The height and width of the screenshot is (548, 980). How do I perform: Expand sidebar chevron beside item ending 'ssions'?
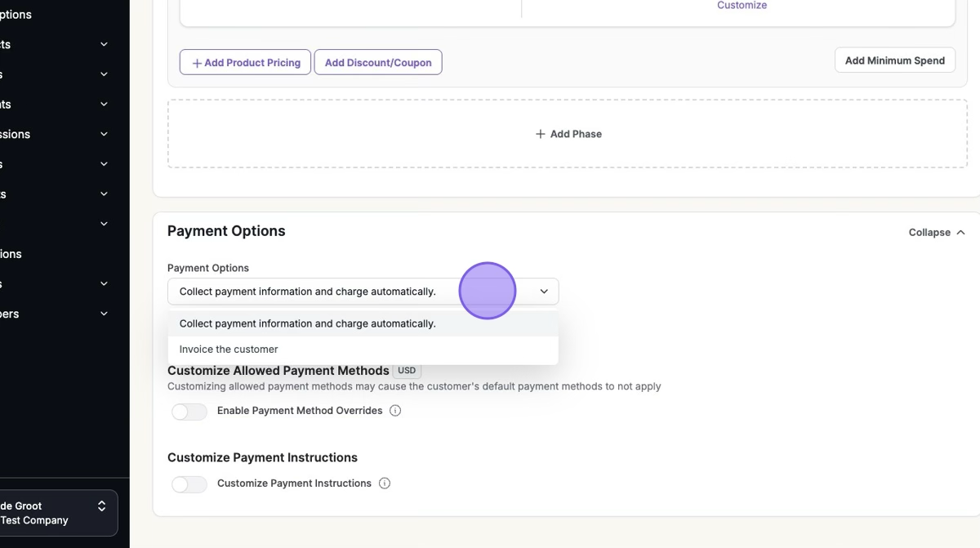104,134
